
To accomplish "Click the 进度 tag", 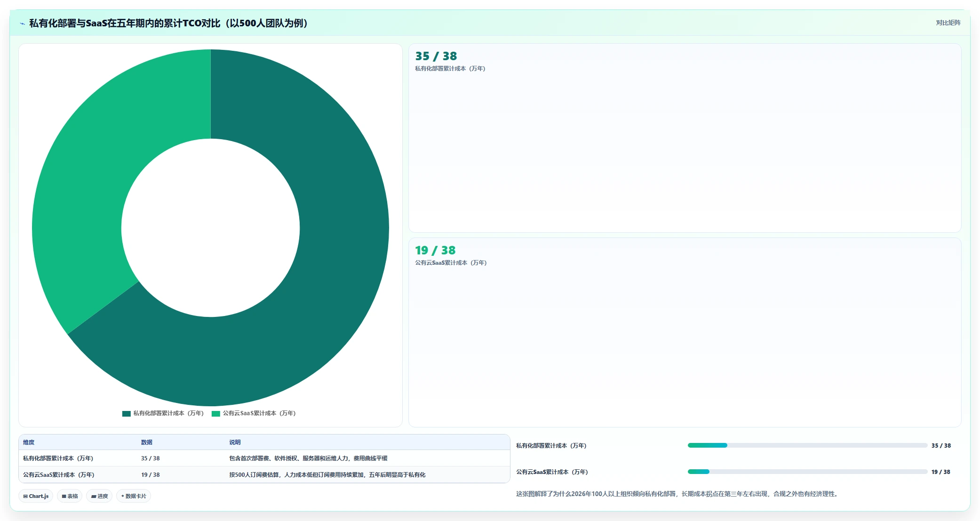I will click(x=99, y=496).
